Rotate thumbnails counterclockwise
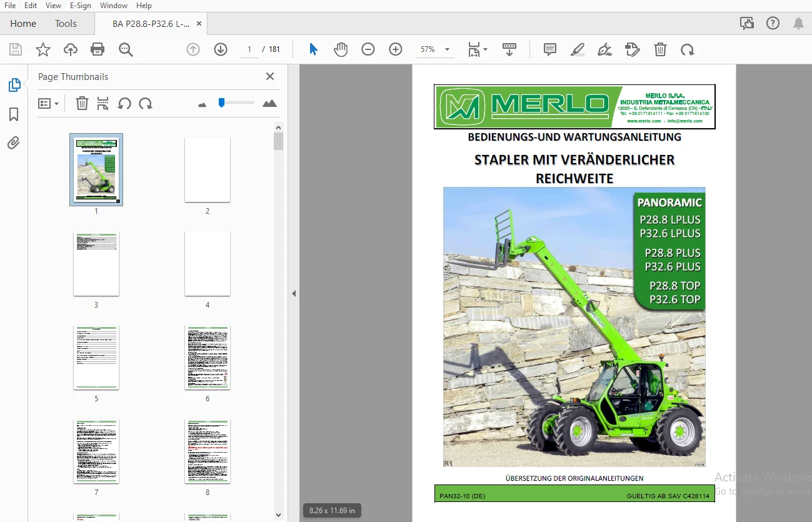Image resolution: width=812 pixels, height=522 pixels. (x=124, y=103)
